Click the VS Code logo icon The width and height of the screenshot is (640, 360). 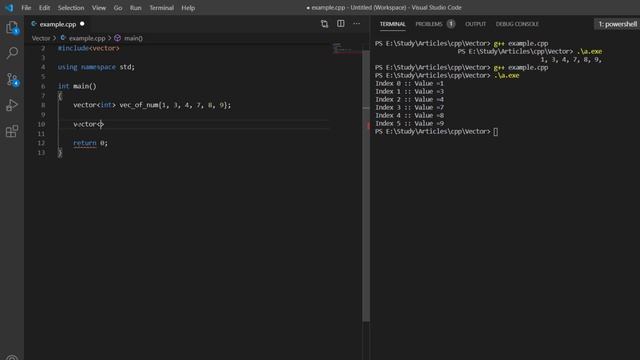(9, 8)
